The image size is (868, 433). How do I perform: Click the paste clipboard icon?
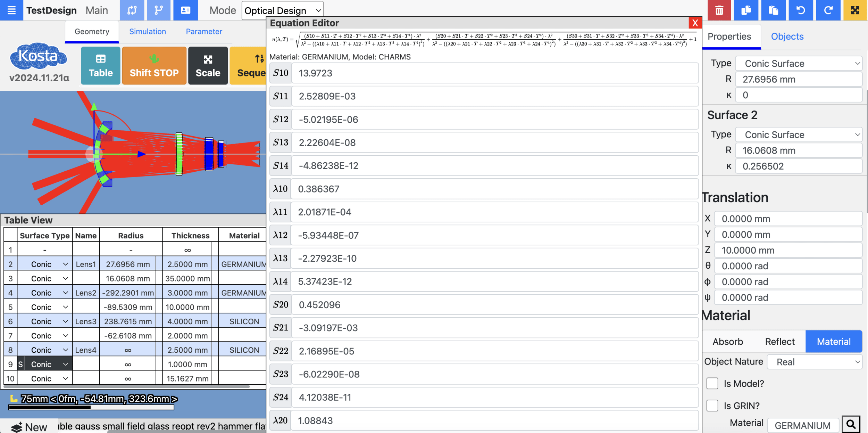[x=774, y=10]
